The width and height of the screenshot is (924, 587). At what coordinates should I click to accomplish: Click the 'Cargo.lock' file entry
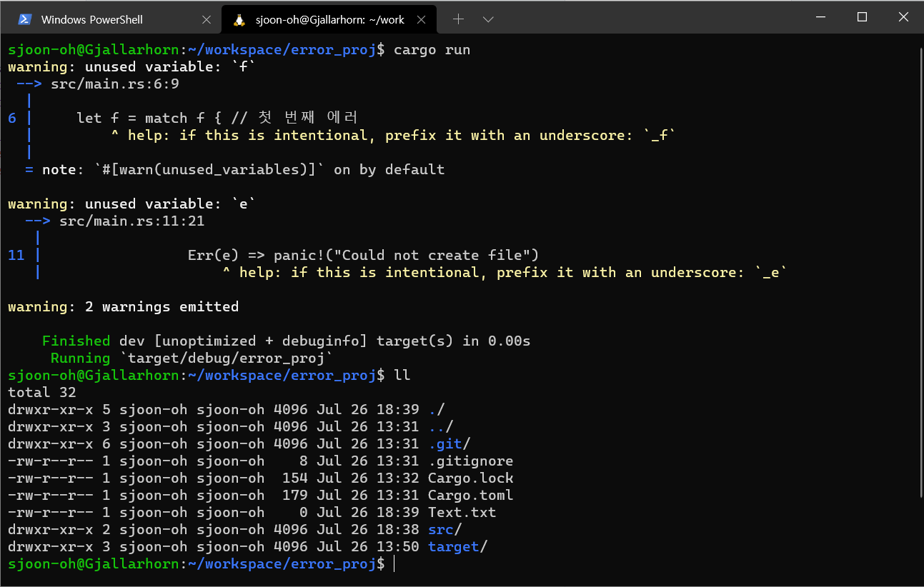point(471,478)
